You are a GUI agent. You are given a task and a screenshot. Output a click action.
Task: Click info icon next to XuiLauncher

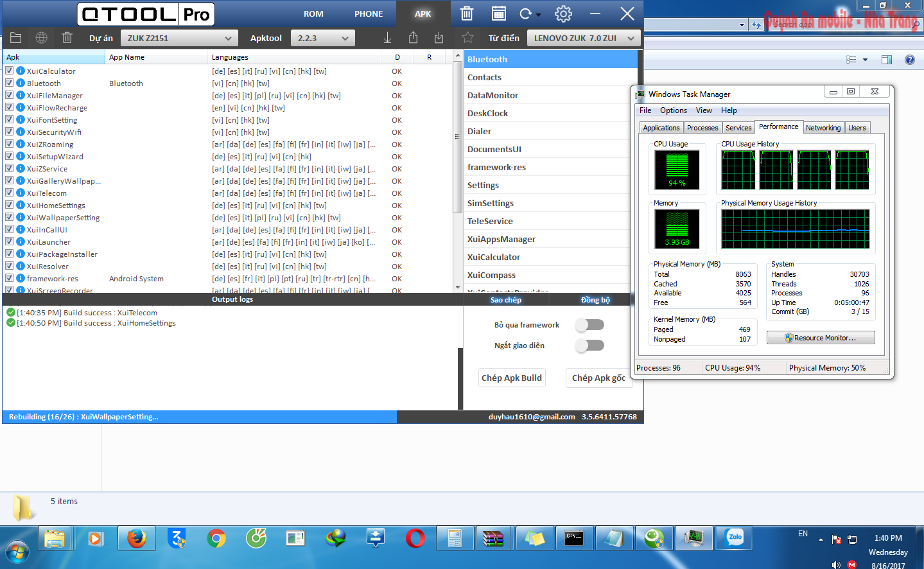coord(21,241)
